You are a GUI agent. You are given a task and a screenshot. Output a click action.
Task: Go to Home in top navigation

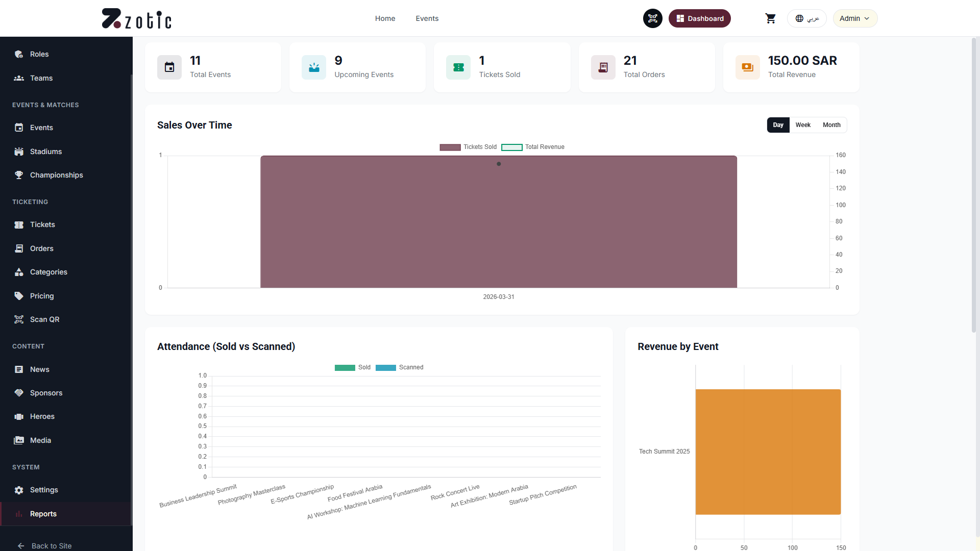pos(385,18)
